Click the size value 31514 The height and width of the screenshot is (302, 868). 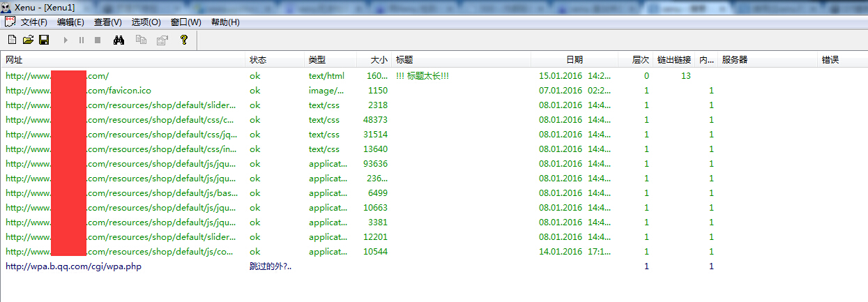pyautogui.click(x=376, y=135)
